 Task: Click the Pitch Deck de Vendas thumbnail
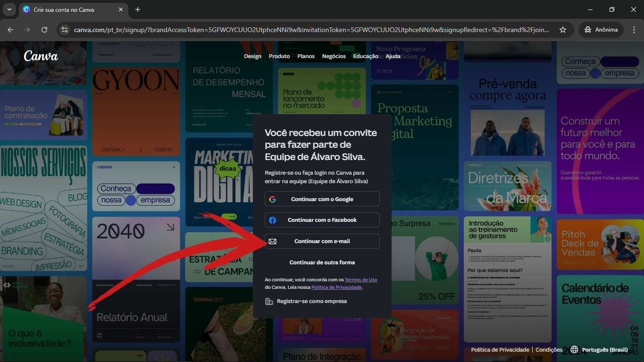tap(600, 244)
